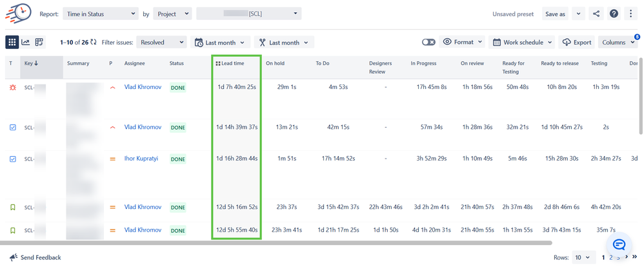The height and width of the screenshot is (267, 644).
Task: Switch to the pivot table view
Action: click(x=39, y=42)
